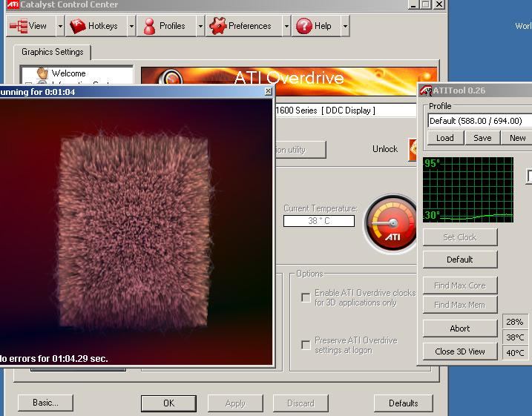Click the View menu label
The width and height of the screenshot is (532, 416).
(37, 26)
